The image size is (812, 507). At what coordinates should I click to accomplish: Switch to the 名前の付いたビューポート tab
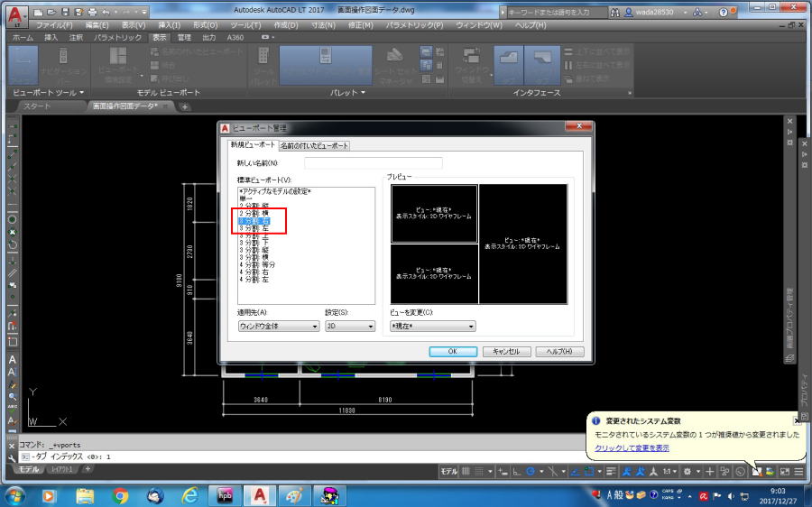pyautogui.click(x=314, y=146)
